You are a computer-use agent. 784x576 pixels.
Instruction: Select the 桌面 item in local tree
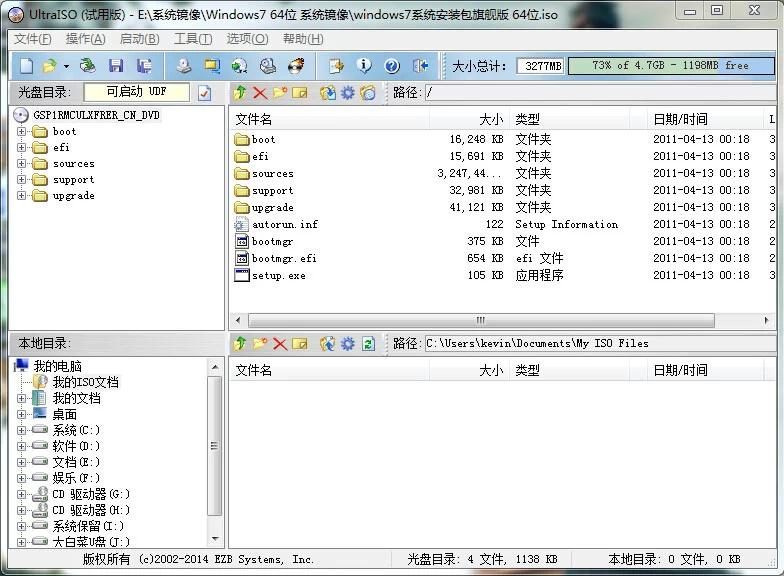64,414
